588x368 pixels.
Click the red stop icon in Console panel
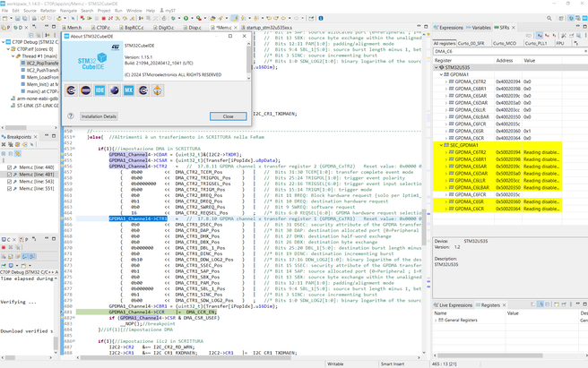tap(4, 247)
